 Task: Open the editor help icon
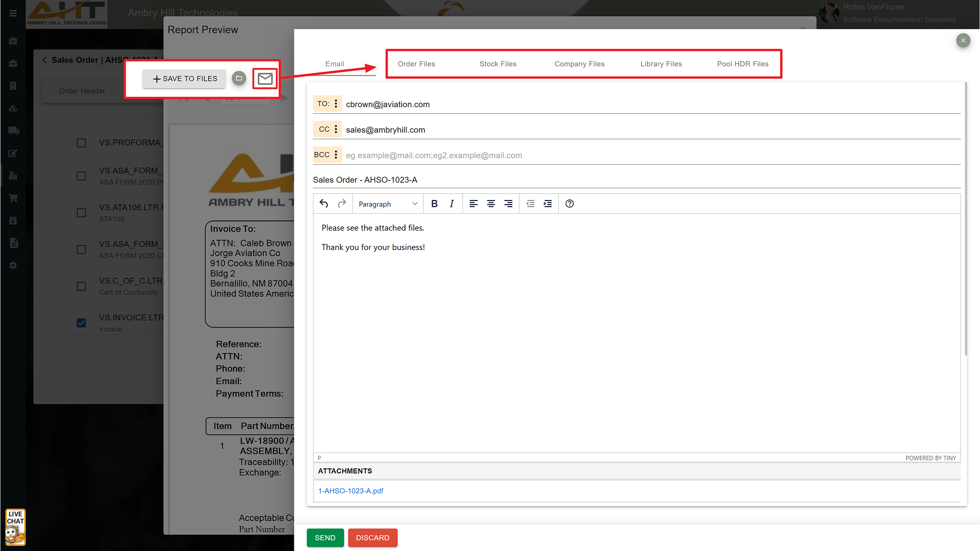click(x=569, y=204)
